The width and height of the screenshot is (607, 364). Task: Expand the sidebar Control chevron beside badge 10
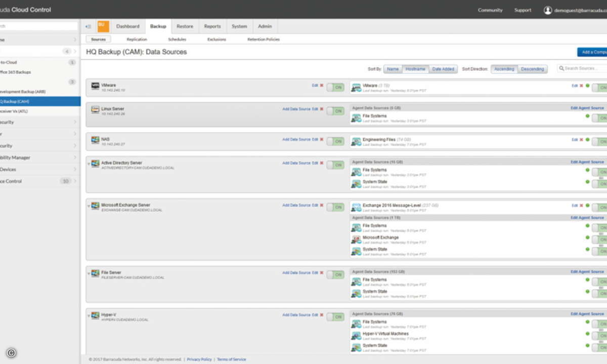point(75,181)
